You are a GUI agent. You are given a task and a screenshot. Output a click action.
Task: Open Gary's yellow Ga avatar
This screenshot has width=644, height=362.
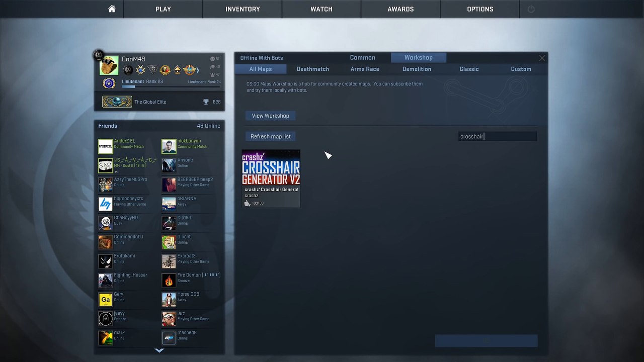click(x=105, y=300)
